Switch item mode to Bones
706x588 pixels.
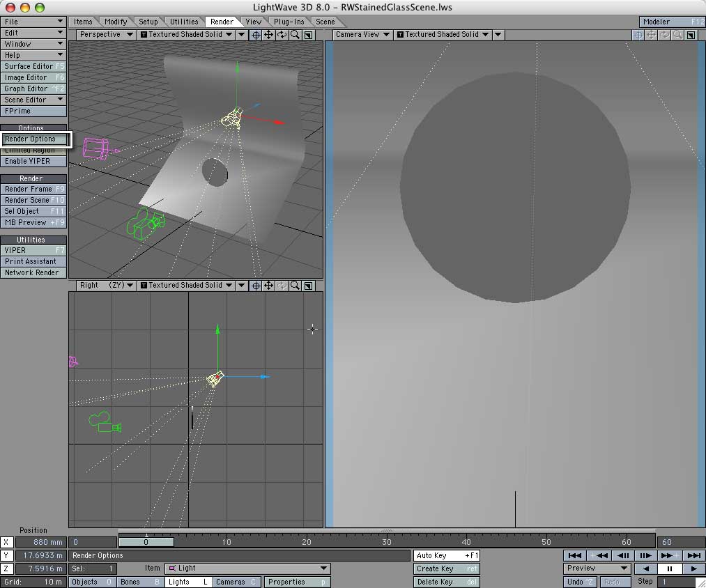click(140, 582)
